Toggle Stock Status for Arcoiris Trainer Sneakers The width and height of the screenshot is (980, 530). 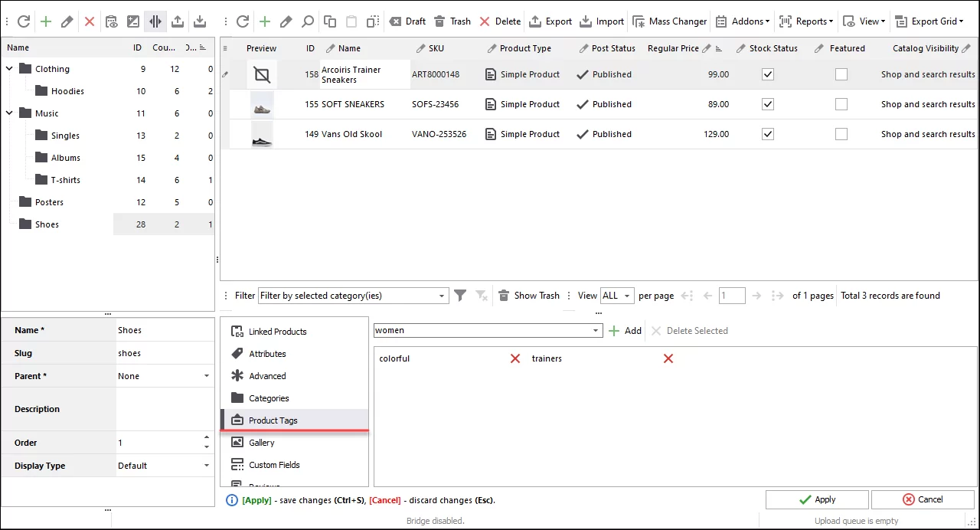(x=767, y=74)
